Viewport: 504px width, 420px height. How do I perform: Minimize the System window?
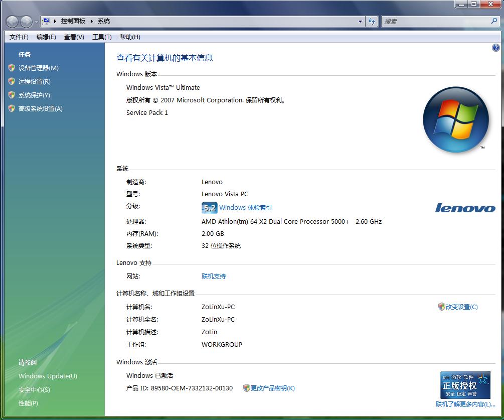[461, 4]
